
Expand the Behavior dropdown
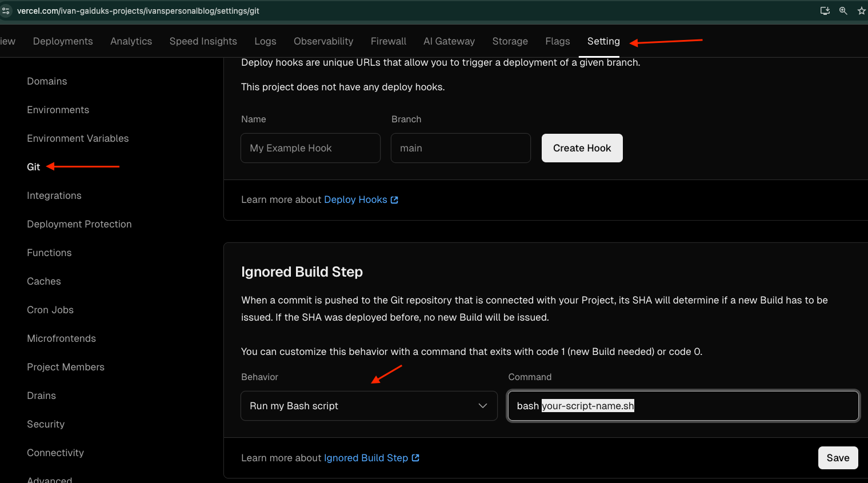click(x=482, y=405)
